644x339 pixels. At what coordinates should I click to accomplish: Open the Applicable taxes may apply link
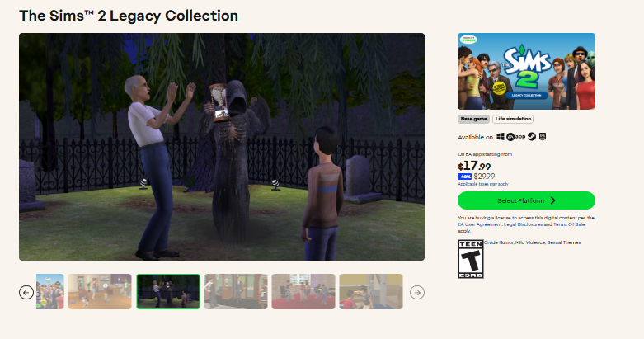(x=483, y=184)
